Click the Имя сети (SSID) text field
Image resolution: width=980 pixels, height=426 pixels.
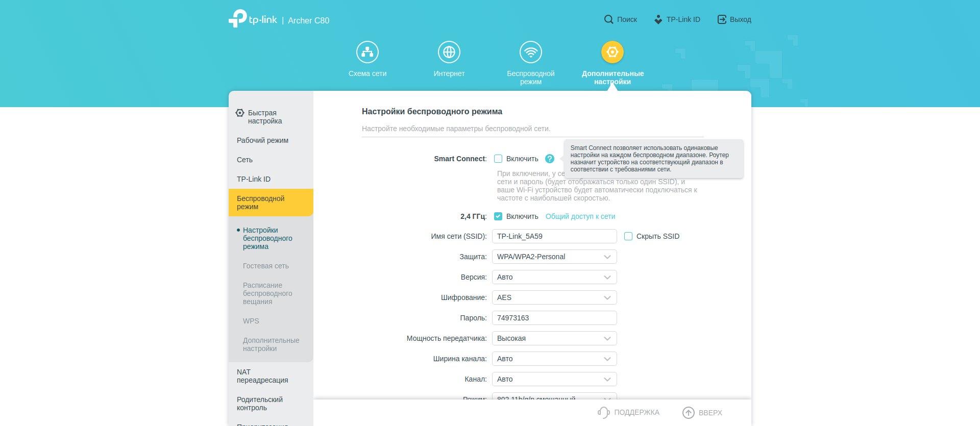tap(554, 236)
